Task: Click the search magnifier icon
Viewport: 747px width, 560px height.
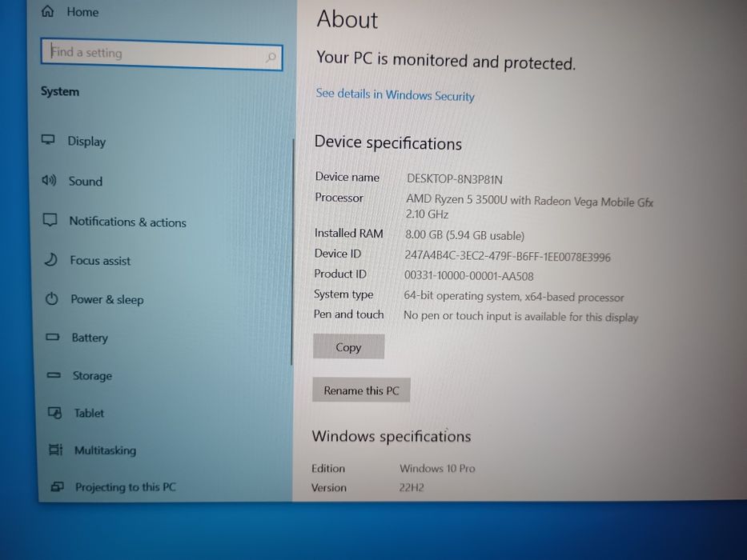Action: pos(271,58)
